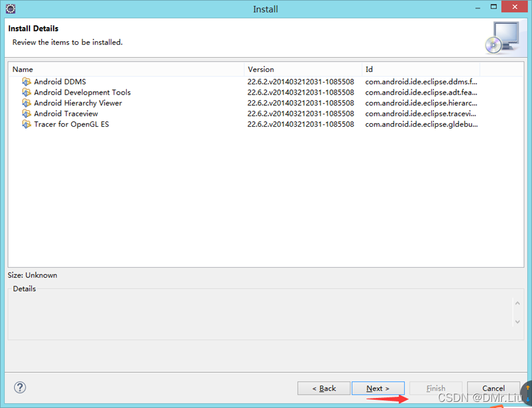Screen dimensions: 532x408
Task: Open the help question mark icon
Action: tap(20, 387)
